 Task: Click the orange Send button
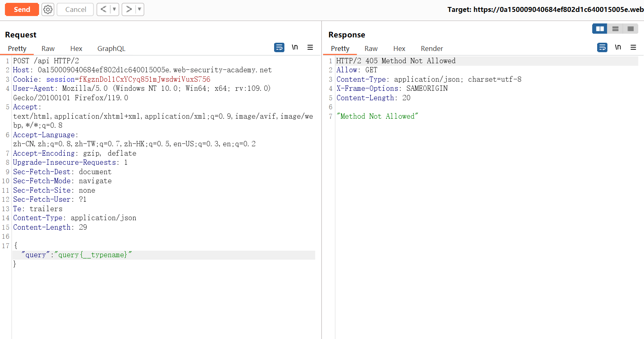tap(22, 9)
